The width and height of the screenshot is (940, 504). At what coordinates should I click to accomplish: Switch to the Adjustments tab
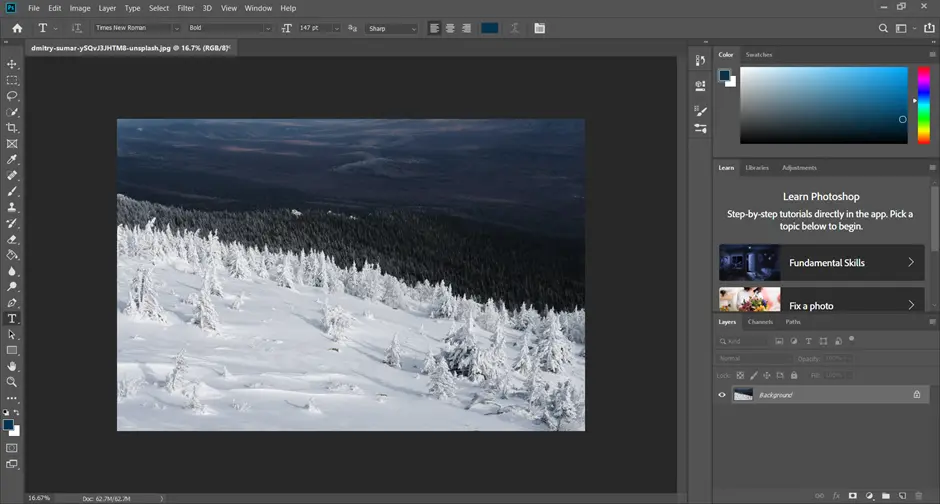(799, 168)
